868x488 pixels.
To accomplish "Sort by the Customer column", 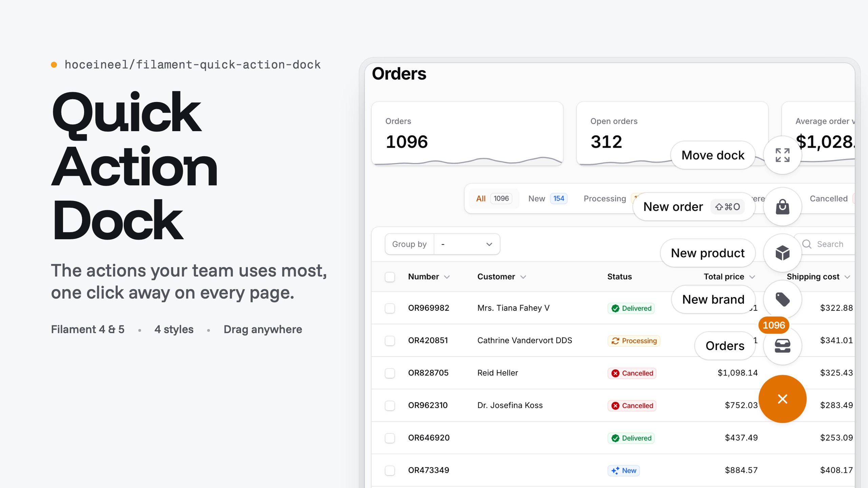I will pyautogui.click(x=501, y=277).
